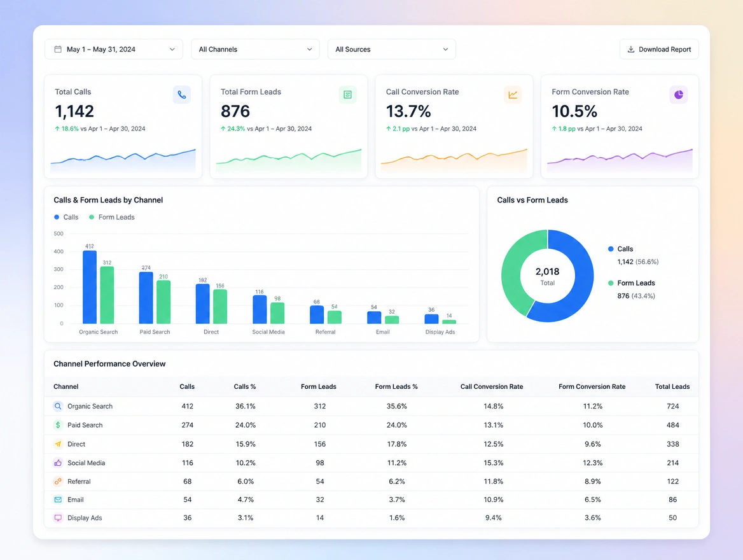
Task: Click the Social Media channel name in table
Action: click(x=87, y=463)
